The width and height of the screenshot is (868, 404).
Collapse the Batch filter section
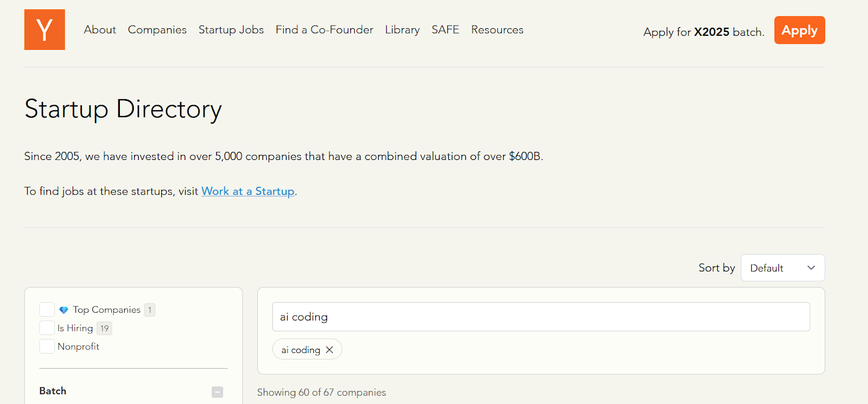point(218,392)
